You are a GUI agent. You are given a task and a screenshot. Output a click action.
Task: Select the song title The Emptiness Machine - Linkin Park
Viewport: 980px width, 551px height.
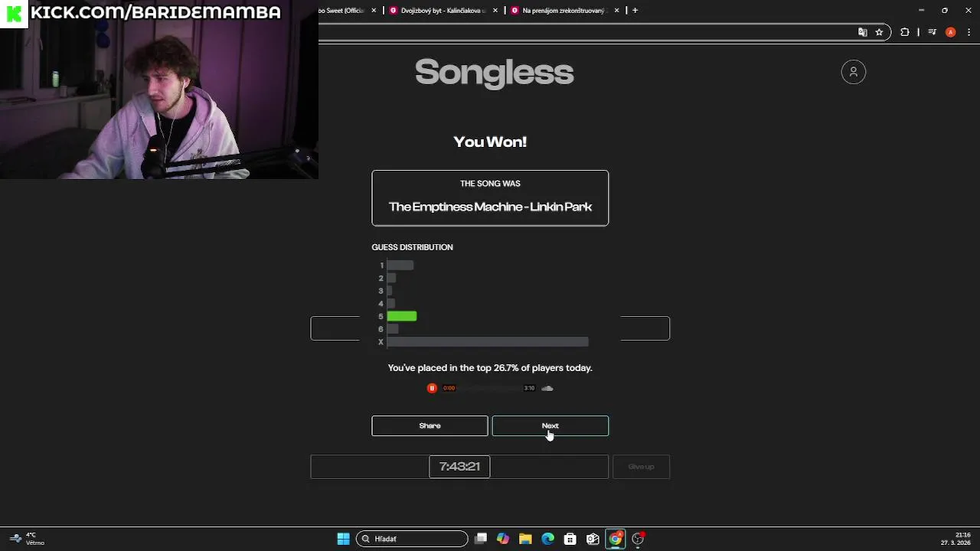[x=490, y=207]
